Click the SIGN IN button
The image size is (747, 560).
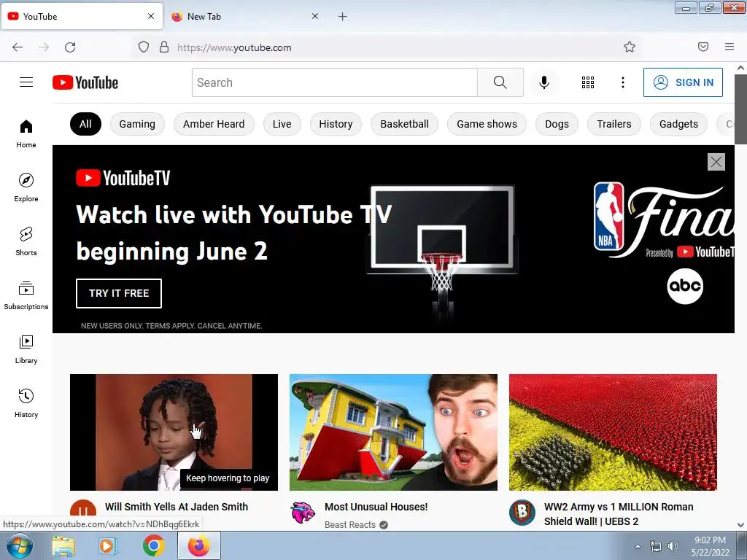(x=683, y=82)
